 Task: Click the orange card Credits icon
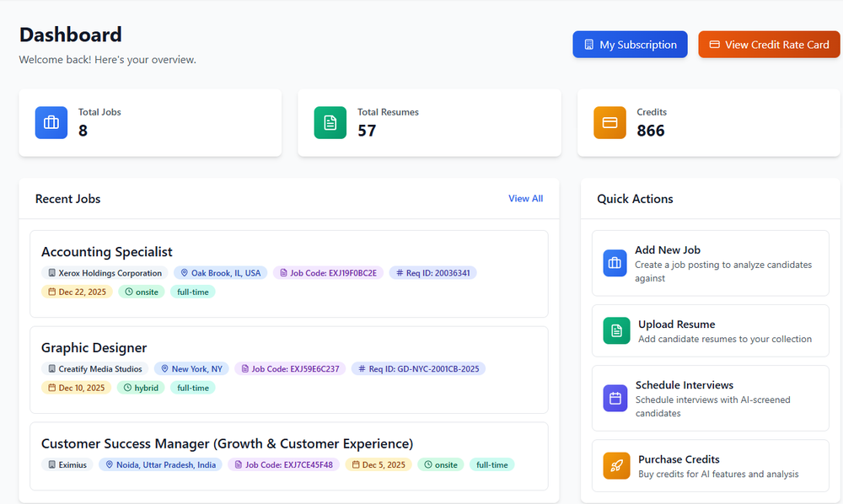tap(609, 122)
